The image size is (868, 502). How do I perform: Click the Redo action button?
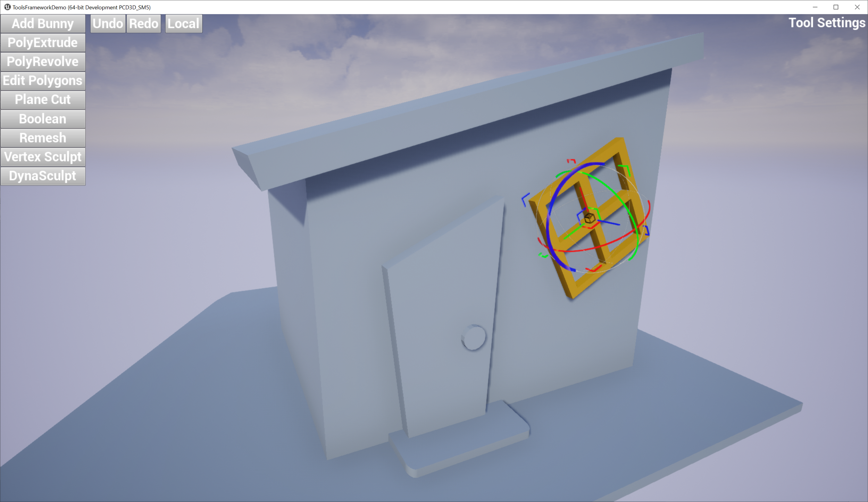(144, 23)
